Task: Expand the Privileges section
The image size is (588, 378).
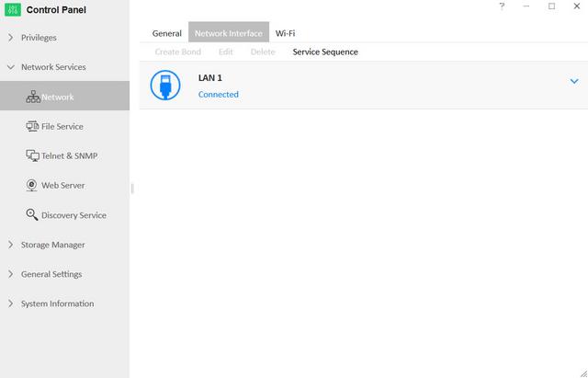Action: point(10,38)
